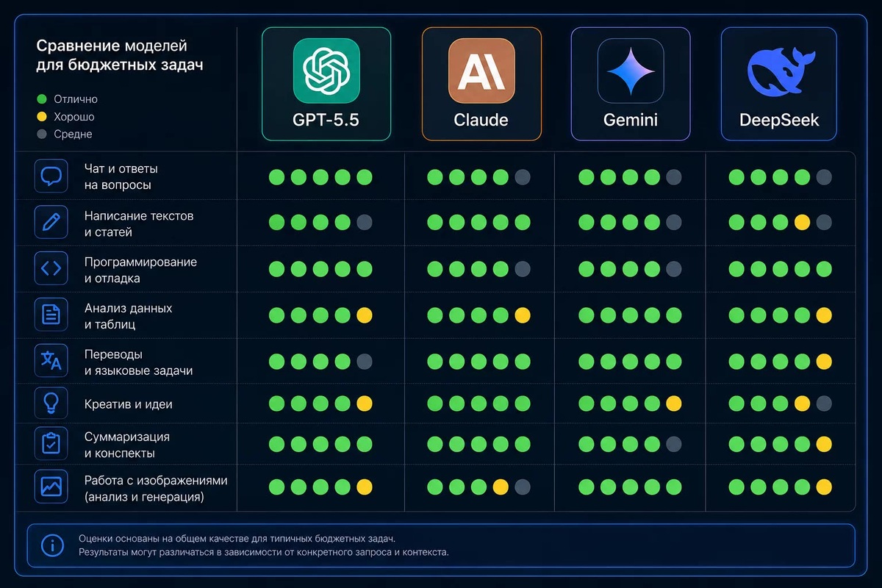
Task: Click yellow fifth dot in GPT-5.5 data analysis row
Action: tap(365, 315)
